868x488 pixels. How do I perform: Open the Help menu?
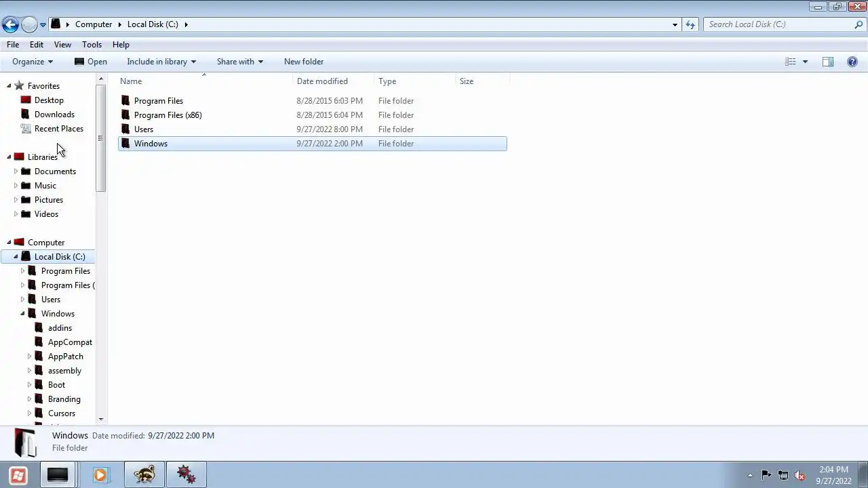click(x=121, y=45)
